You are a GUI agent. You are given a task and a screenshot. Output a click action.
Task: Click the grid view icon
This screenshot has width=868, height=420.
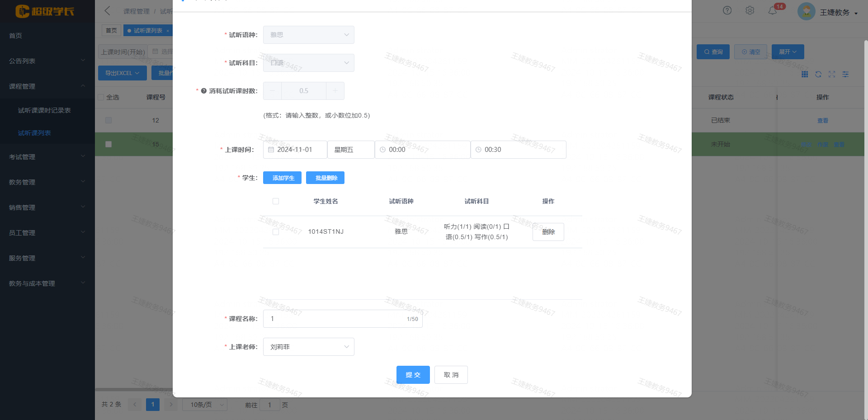tap(805, 74)
